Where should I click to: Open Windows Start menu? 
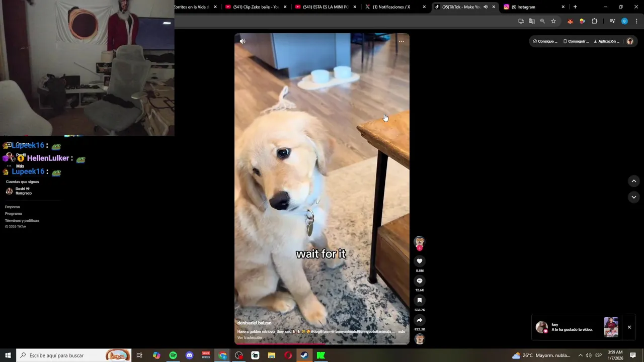[8, 355]
